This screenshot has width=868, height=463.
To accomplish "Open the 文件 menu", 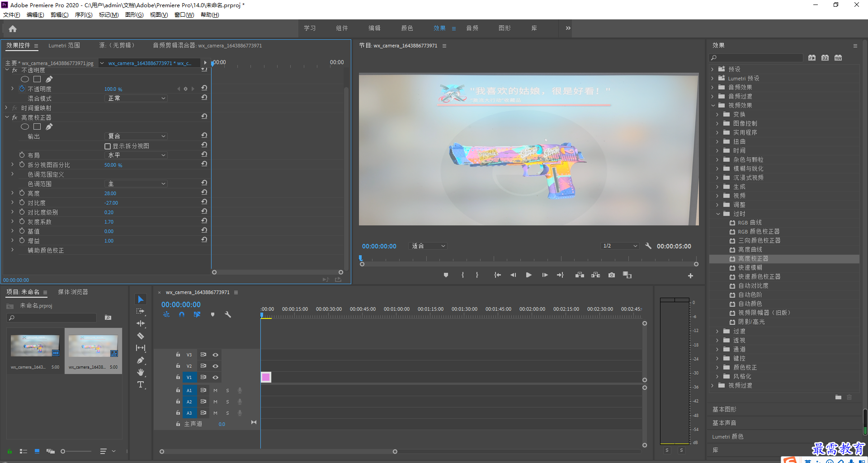I will coord(12,15).
